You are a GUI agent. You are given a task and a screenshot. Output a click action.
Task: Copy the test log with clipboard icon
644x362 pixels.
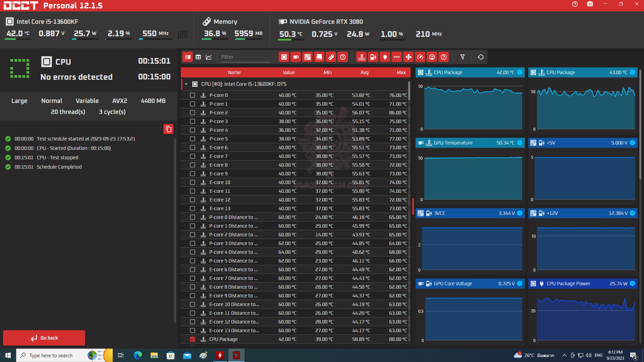(x=168, y=129)
